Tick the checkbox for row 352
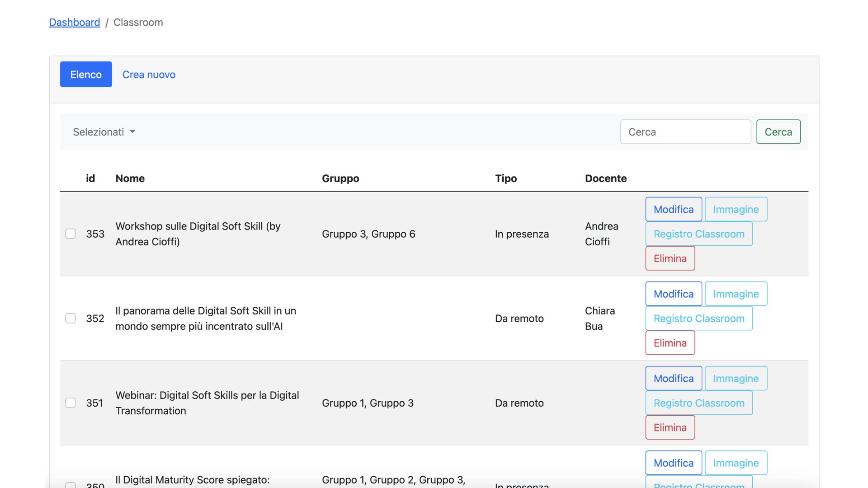Screen dimensions: 868x488 point(71,318)
